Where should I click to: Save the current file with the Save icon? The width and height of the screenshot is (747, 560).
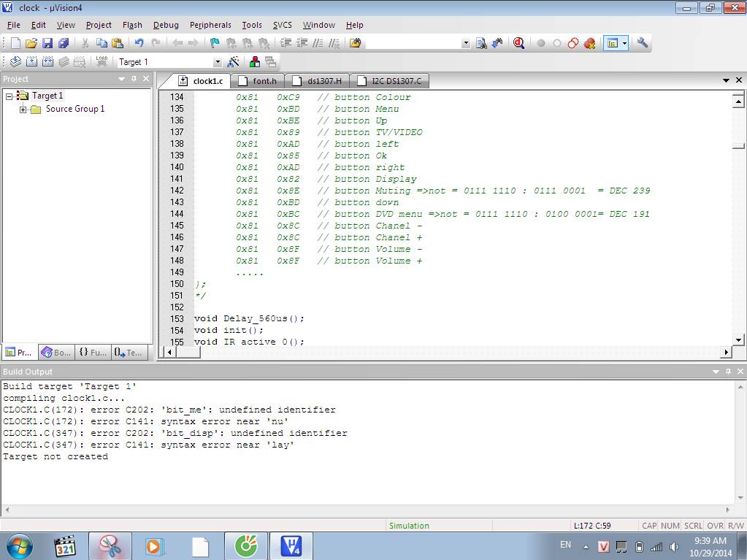tap(47, 43)
